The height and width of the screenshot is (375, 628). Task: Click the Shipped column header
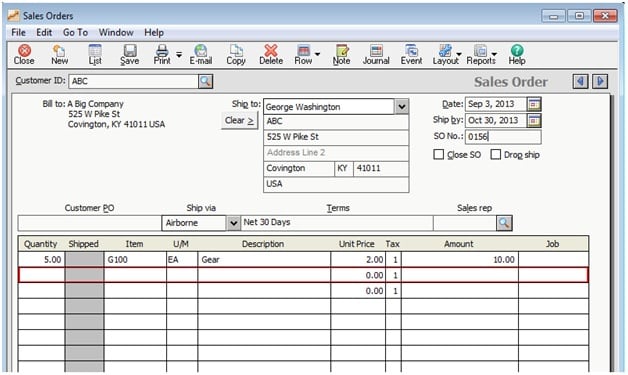83,244
